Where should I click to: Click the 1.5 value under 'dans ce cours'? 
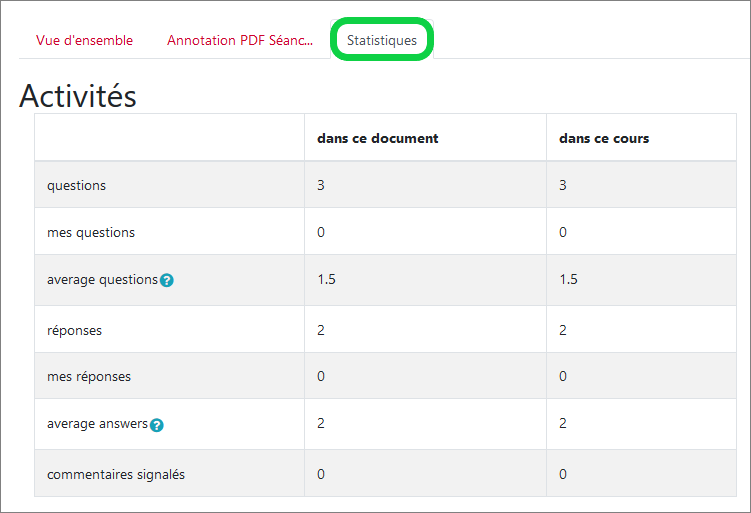click(568, 280)
